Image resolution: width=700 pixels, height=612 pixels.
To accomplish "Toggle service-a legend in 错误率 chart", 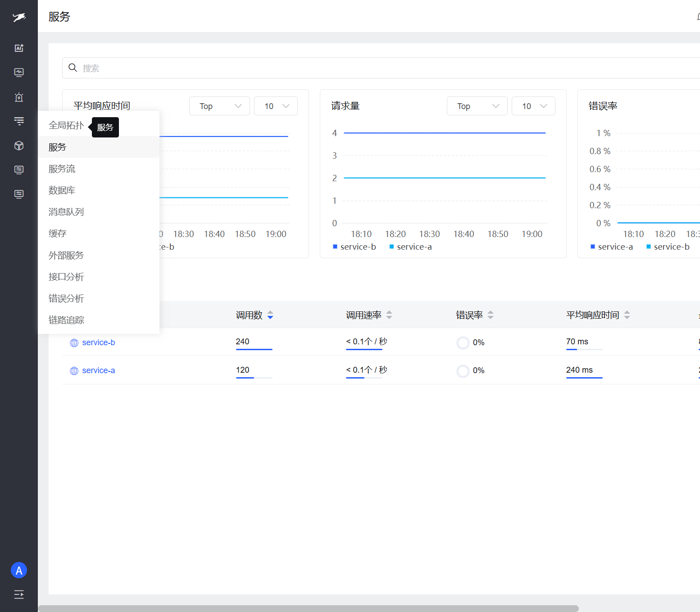I will click(611, 247).
